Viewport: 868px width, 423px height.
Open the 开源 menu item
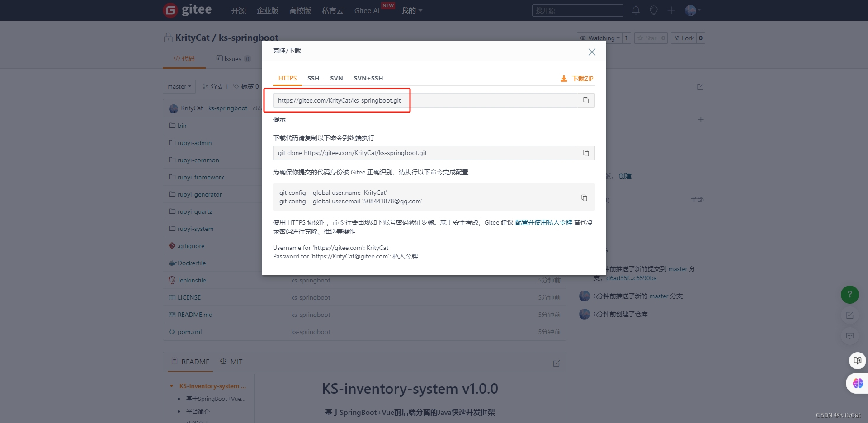pos(239,10)
